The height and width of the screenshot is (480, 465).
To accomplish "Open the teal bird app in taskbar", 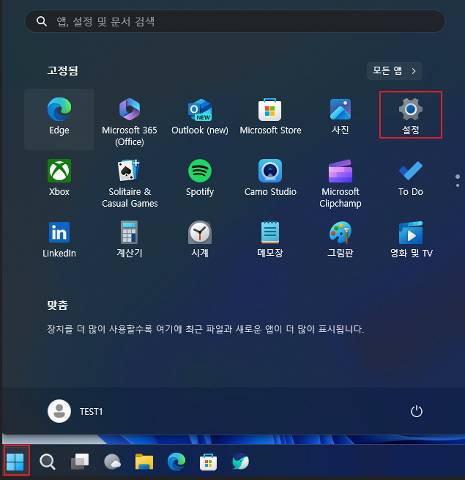I will tap(241, 462).
